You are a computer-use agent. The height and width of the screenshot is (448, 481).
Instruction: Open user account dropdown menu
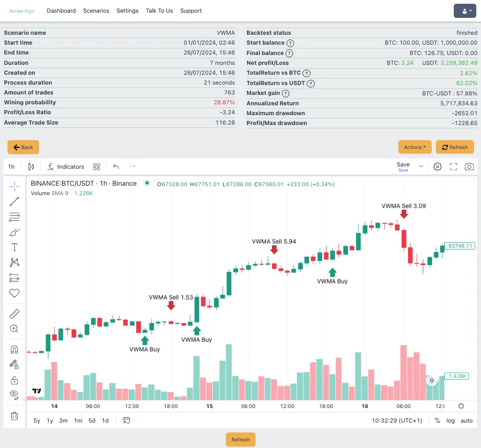[x=465, y=11]
